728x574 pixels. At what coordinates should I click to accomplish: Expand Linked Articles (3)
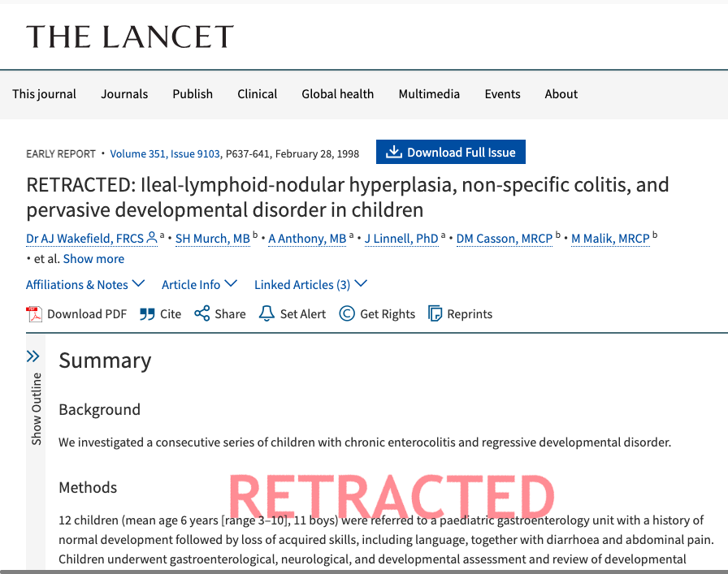(310, 284)
